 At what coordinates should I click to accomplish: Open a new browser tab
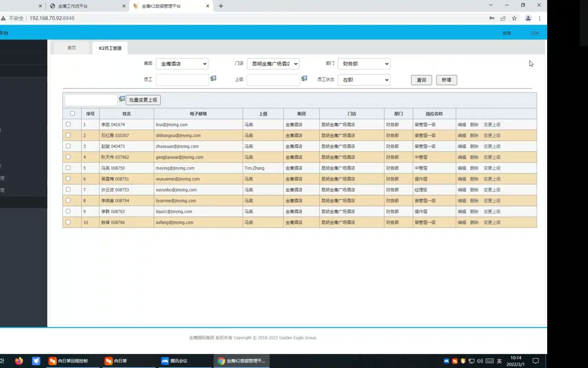[x=221, y=6]
